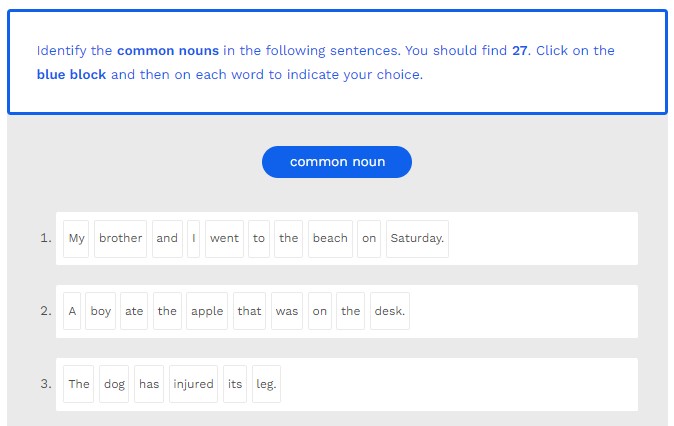Screen dimensions: 674x426
Task: Click the word 'and' in sentence 1
Action: 167,238
